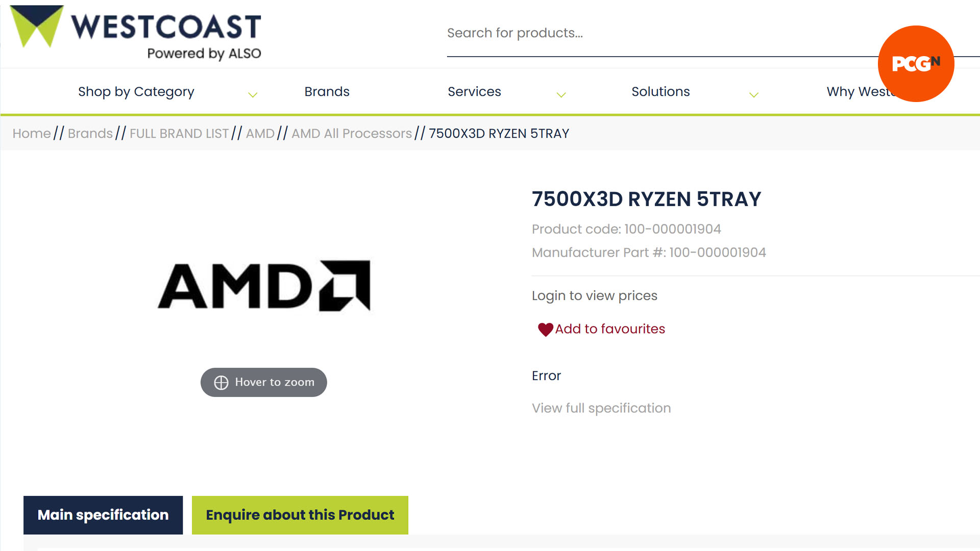Expand the Services dropdown

click(561, 94)
